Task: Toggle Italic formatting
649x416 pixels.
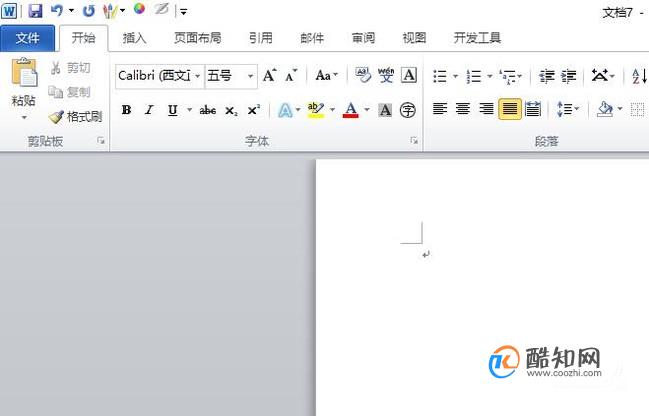Action: point(149,110)
